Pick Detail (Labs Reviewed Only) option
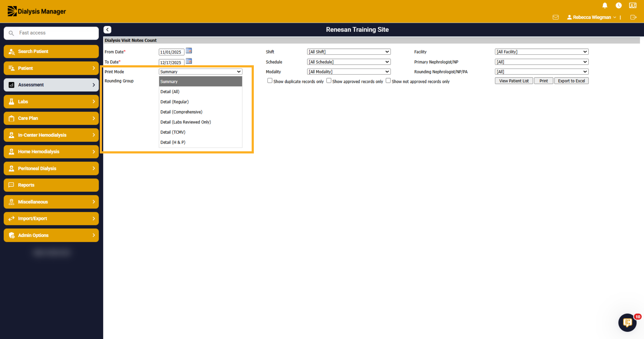Screen dimensions: 644x339 [x=200, y=122]
